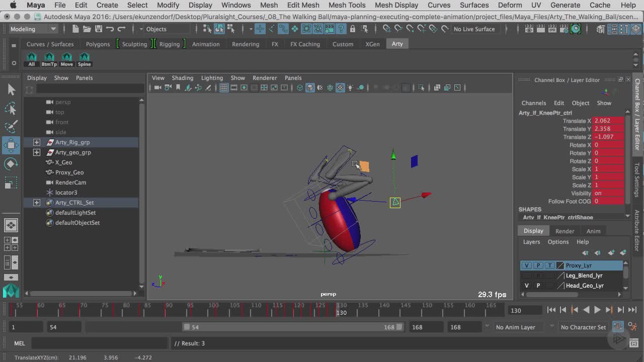Open Outliner Display menu
This screenshot has height=362, width=644.
[37, 78]
